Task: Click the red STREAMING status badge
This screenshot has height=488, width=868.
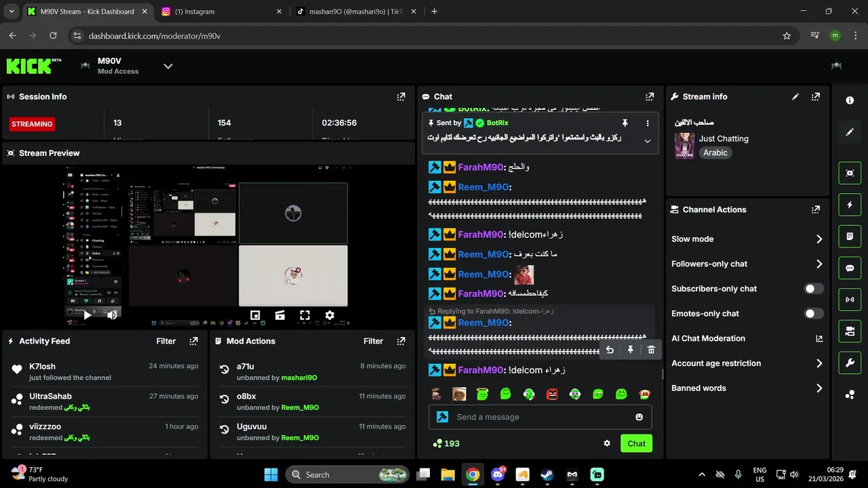Action: tap(32, 124)
